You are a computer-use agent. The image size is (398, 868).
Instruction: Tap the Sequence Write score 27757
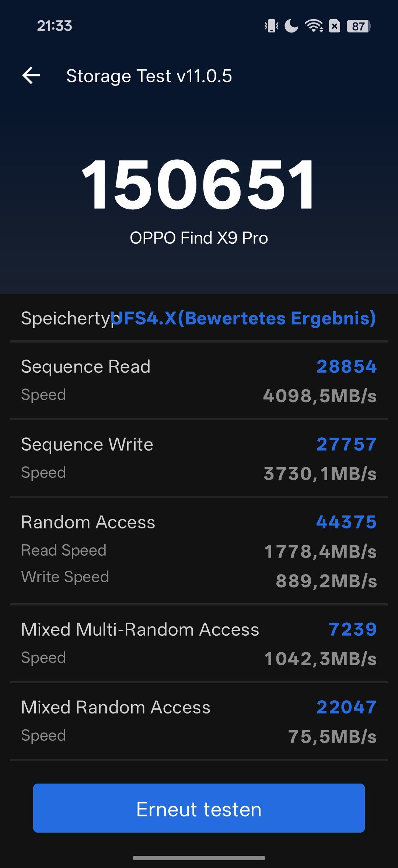pyautogui.click(x=346, y=444)
